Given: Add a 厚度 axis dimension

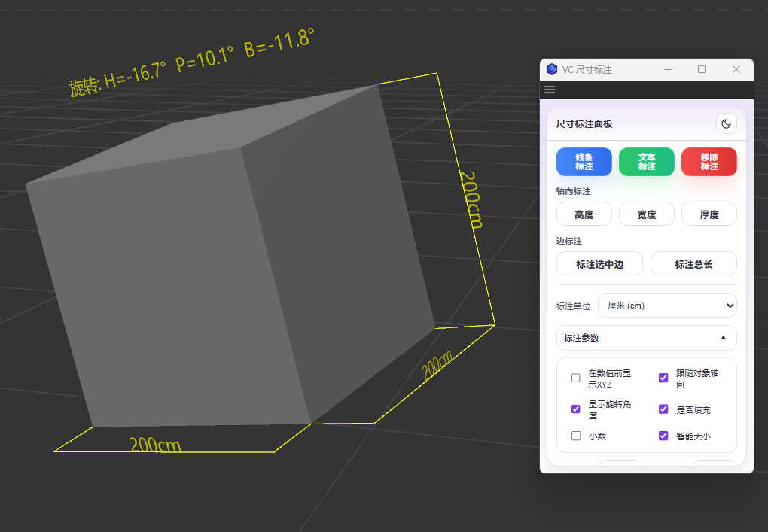Looking at the screenshot, I should point(709,214).
